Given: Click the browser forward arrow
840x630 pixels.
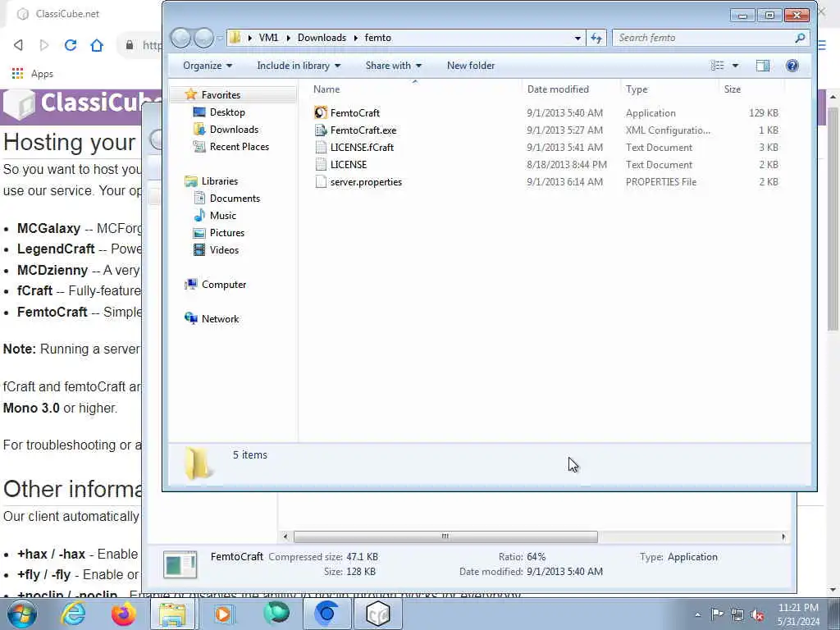Looking at the screenshot, I should click(x=44, y=45).
